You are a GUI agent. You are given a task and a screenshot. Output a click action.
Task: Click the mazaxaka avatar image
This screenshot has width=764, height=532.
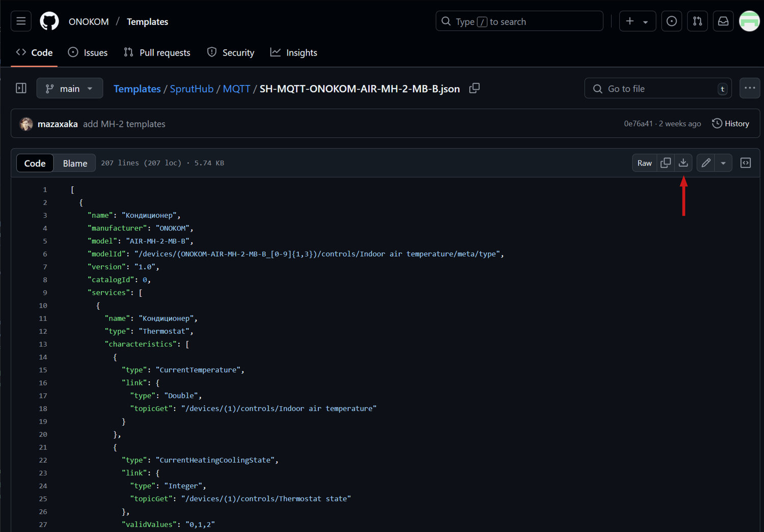point(26,124)
